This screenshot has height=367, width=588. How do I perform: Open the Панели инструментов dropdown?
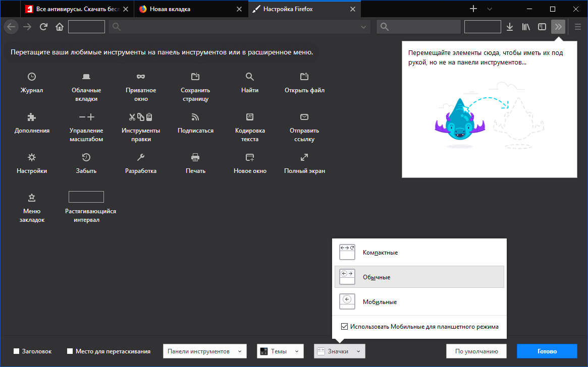coord(204,351)
